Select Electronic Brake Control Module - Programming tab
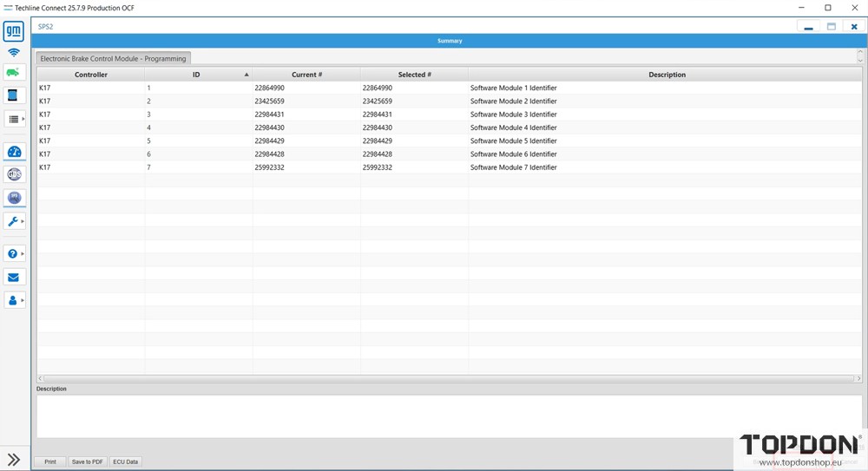Viewport: 868px width, 471px height. [113, 59]
